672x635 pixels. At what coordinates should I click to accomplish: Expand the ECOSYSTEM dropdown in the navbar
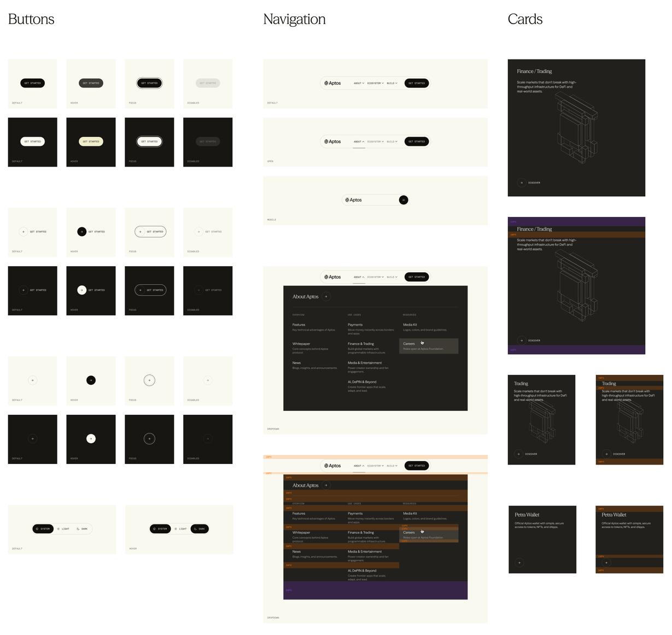375,83
